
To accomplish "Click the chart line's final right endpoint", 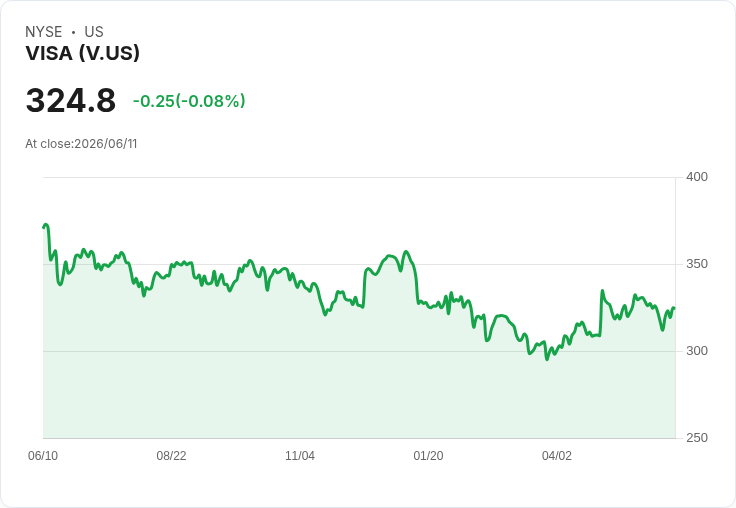I will click(675, 308).
